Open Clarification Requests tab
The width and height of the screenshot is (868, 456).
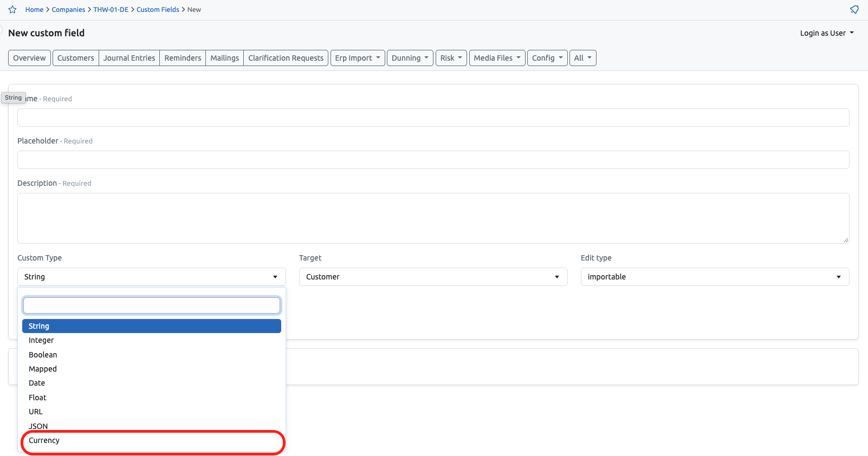(x=286, y=58)
